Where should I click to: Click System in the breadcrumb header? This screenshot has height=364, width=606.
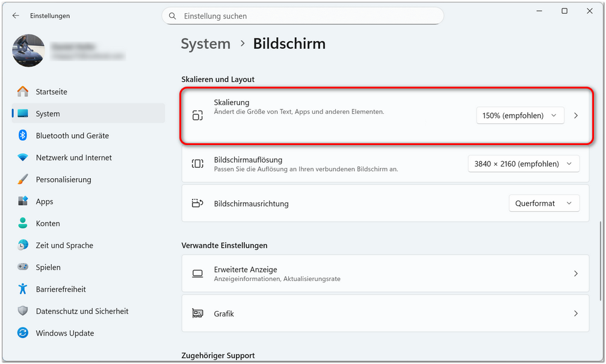206,44
